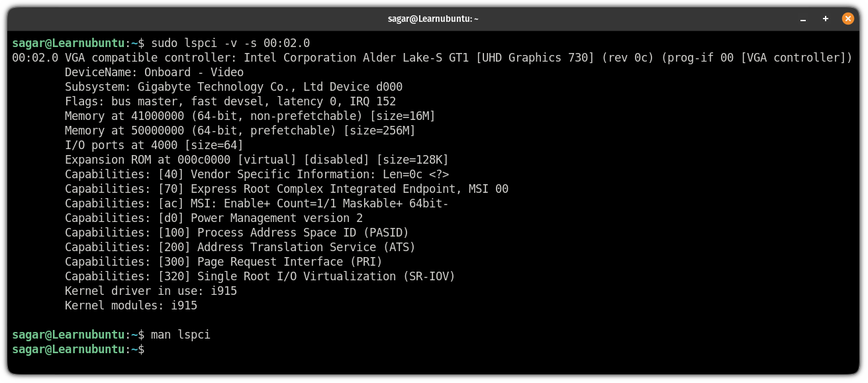Click the active cursor on the last prompt

pos(151,349)
